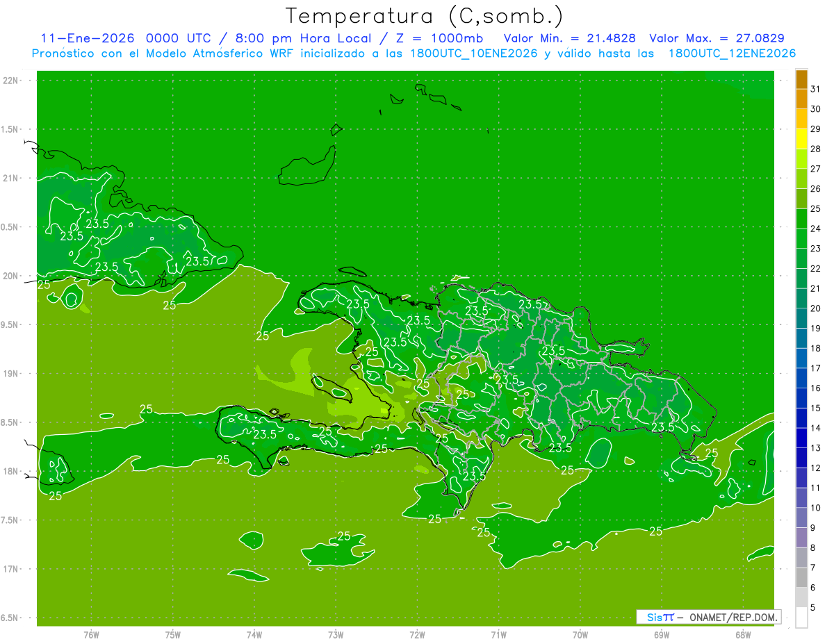This screenshot has width=834, height=644.
Task: Click the color bar label "11"
Action: tap(816, 487)
